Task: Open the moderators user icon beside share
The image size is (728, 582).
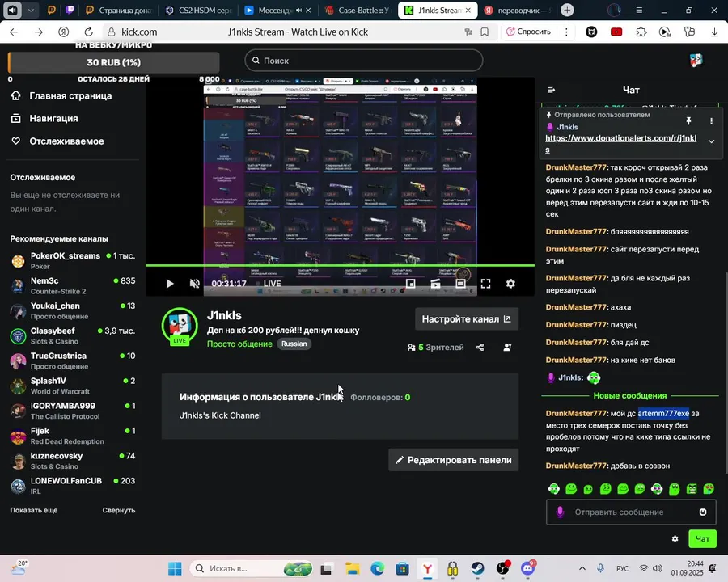Action: [x=507, y=347]
